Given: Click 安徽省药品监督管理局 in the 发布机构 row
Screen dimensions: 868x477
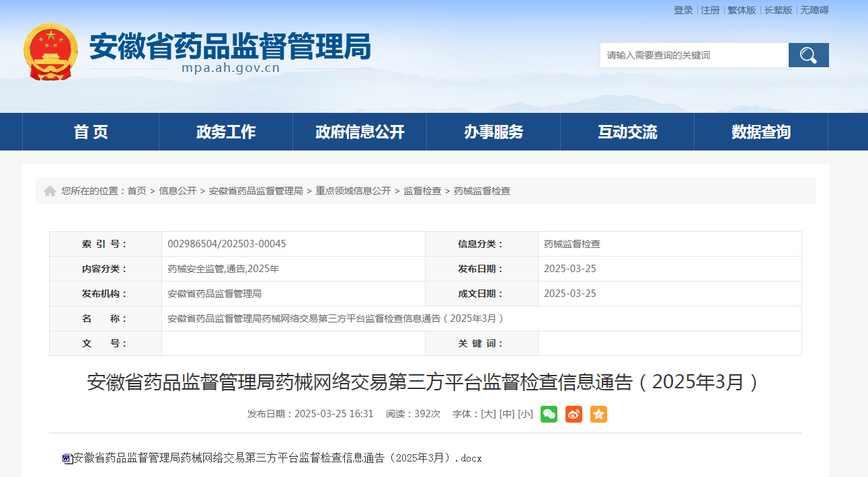Looking at the screenshot, I should pyautogui.click(x=214, y=294).
